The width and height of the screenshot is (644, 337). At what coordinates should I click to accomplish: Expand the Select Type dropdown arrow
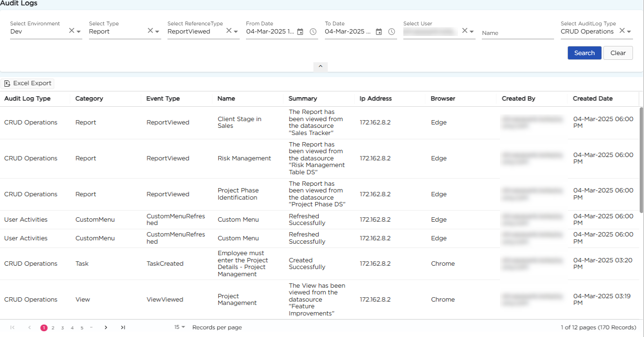(157, 32)
